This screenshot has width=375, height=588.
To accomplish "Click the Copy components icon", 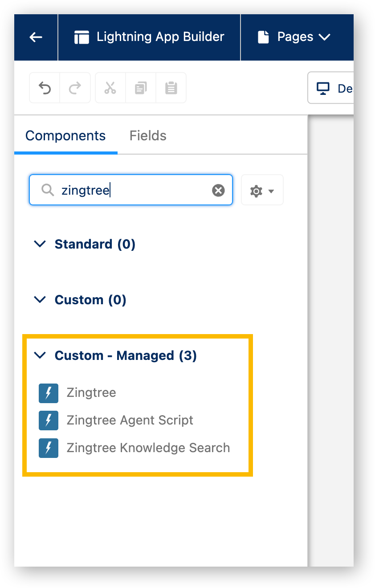I will (x=140, y=87).
